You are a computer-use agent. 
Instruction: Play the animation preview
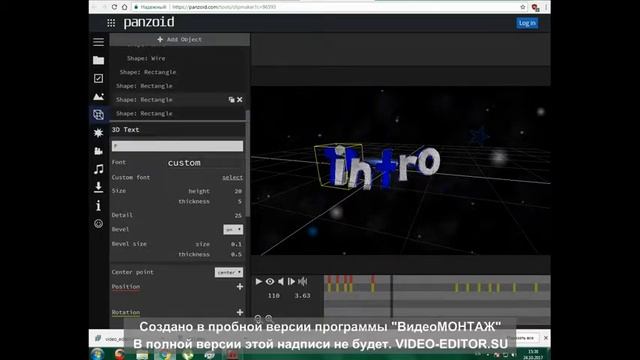[258, 281]
